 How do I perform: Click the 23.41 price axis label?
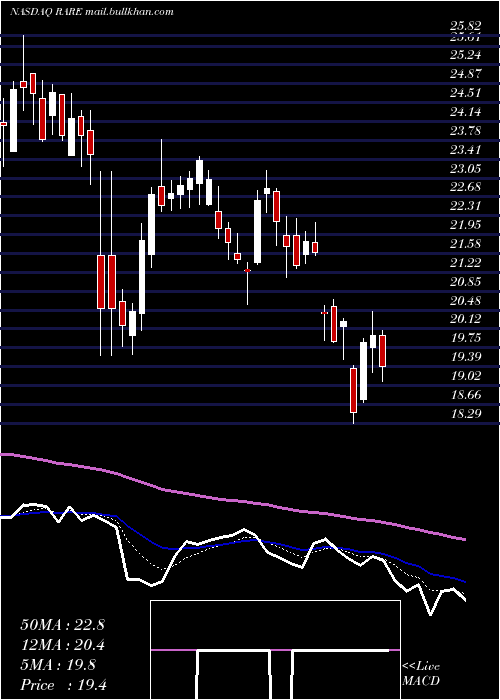click(466, 150)
